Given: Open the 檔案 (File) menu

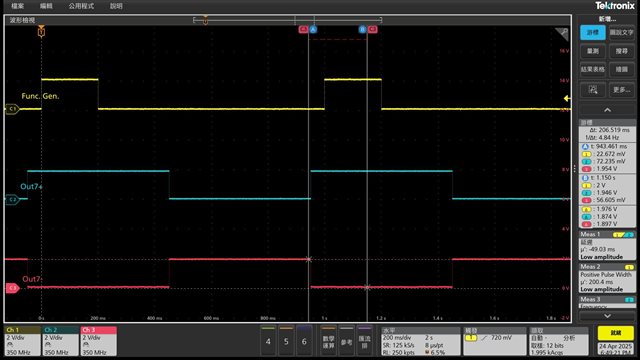Looking at the screenshot, I should point(18,6).
